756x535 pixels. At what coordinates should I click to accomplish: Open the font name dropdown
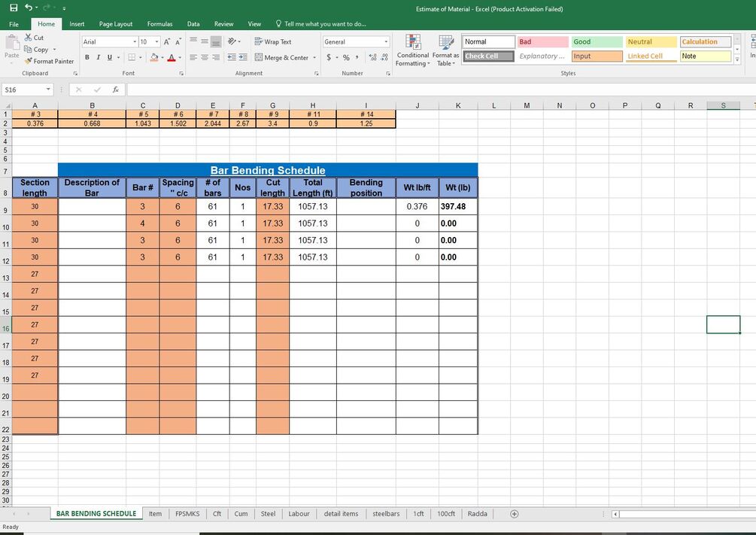click(x=135, y=42)
